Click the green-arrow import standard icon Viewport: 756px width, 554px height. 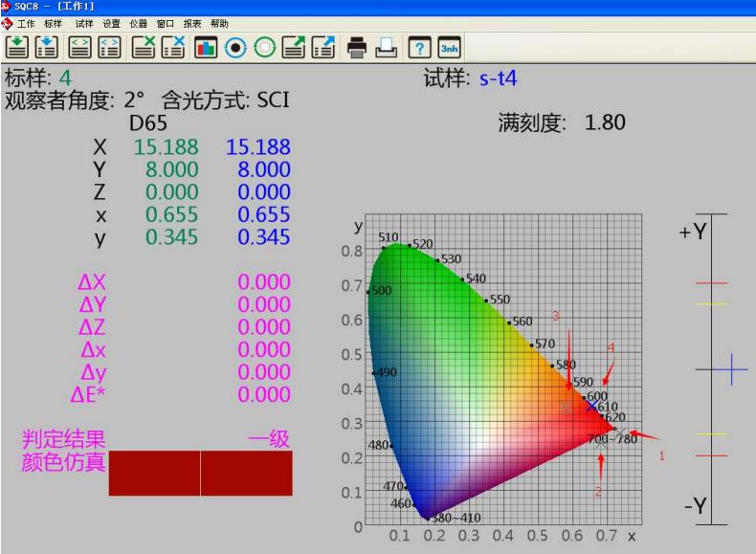click(x=17, y=47)
